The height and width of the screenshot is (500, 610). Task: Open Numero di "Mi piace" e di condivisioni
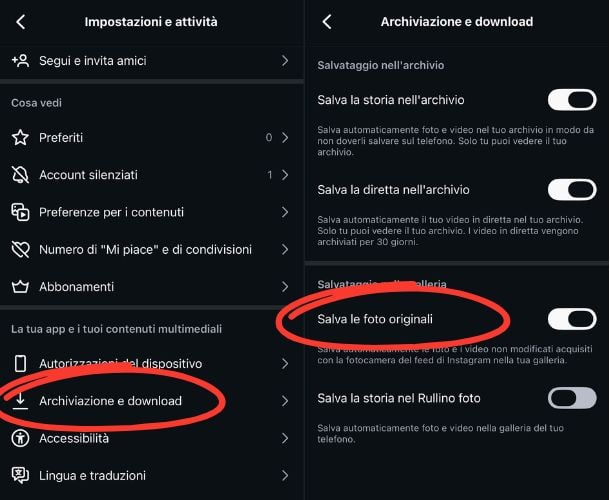tap(145, 250)
